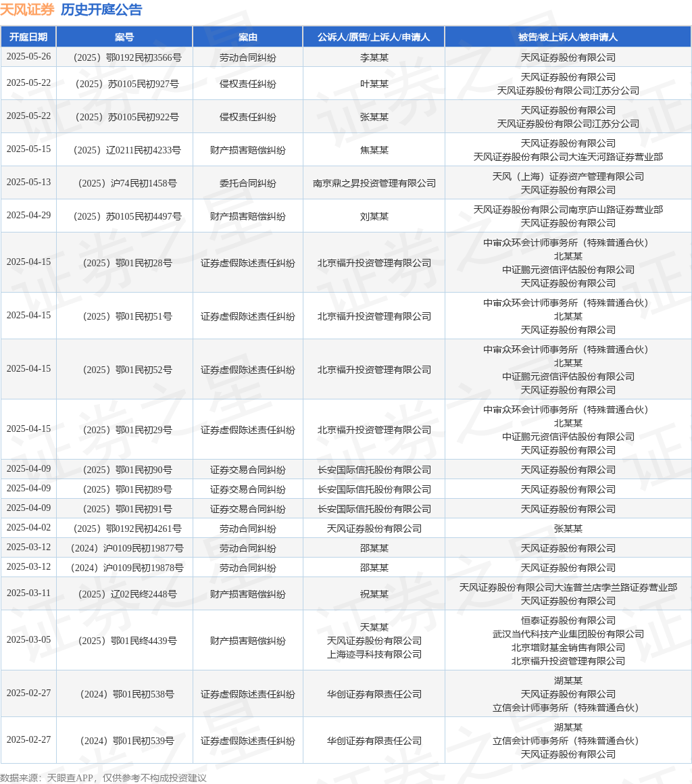Screen dimensions: 692x784
Task: Click defendant 天风(上海)证券资产管理有限公司
Action: pos(568,176)
